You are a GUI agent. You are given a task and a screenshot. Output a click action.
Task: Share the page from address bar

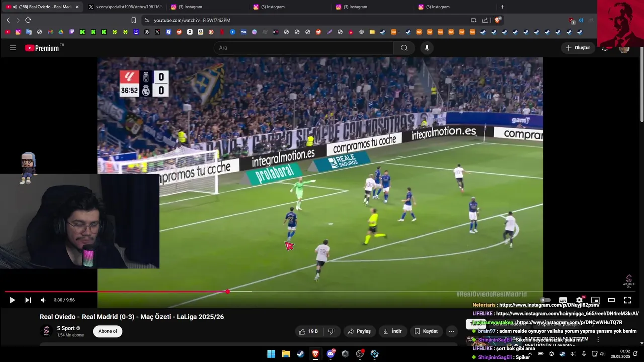tap(485, 20)
